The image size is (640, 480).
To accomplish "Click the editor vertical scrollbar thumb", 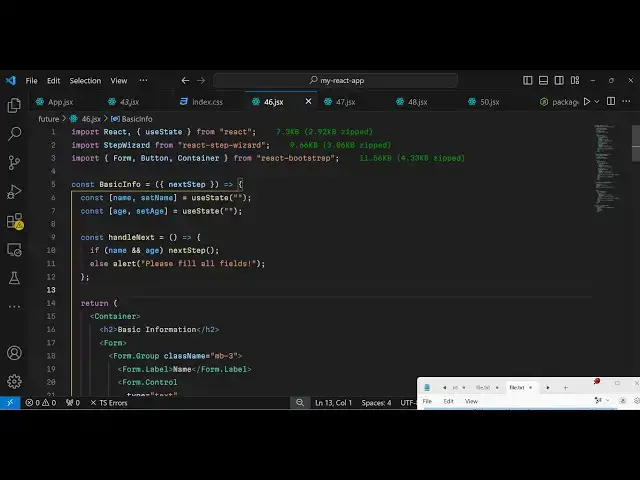I will (636, 143).
